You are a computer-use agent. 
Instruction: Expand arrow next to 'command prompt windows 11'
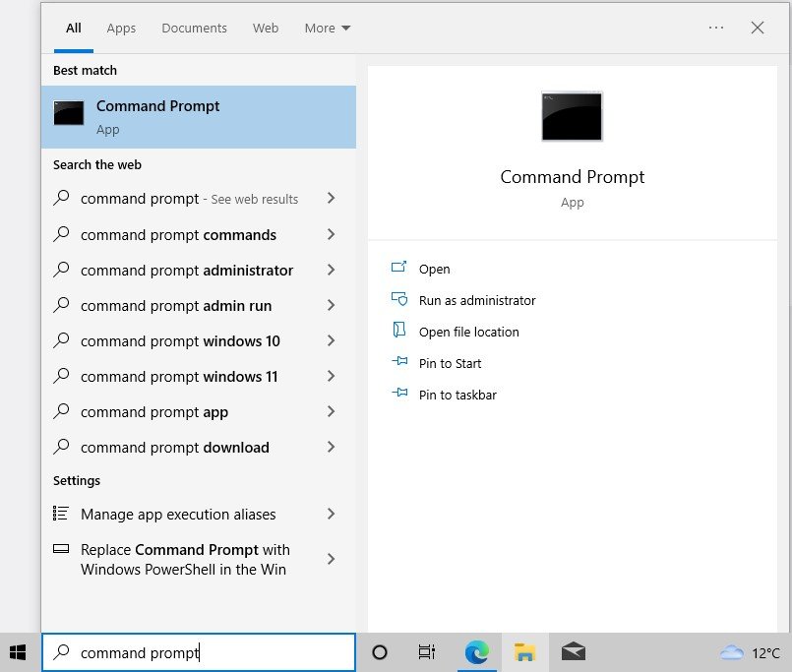click(331, 376)
